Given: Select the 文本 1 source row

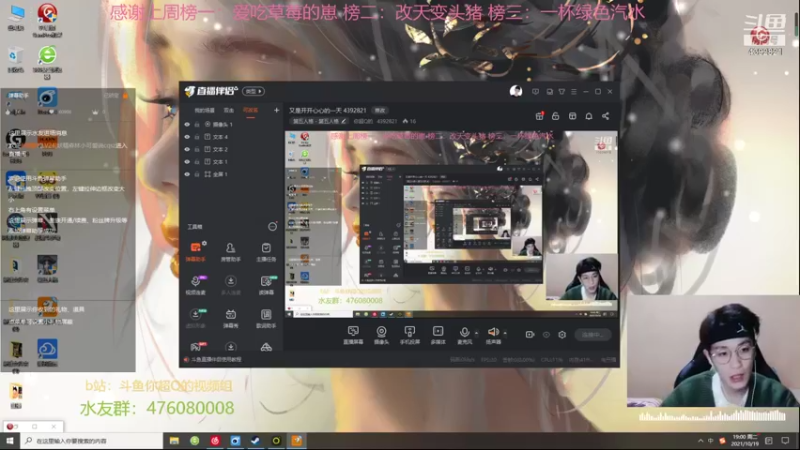Looking at the screenshot, I should click(x=231, y=162).
